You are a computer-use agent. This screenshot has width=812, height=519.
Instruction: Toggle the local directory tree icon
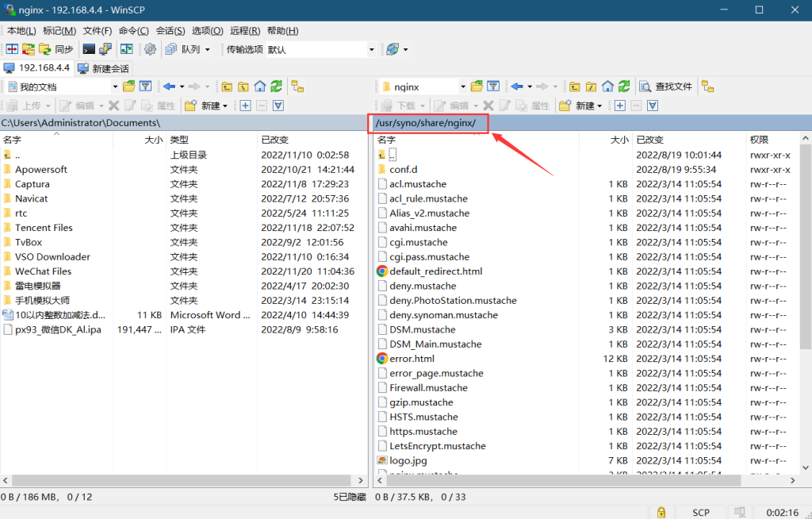(297, 86)
